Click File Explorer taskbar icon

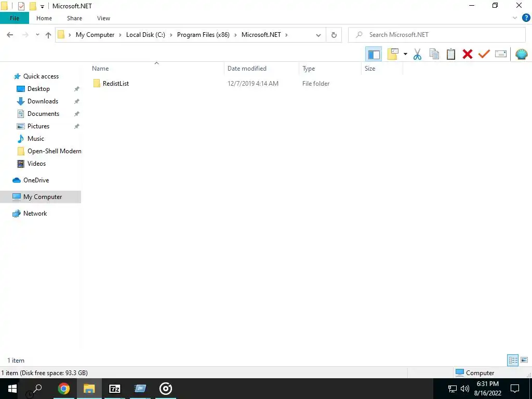pos(89,389)
